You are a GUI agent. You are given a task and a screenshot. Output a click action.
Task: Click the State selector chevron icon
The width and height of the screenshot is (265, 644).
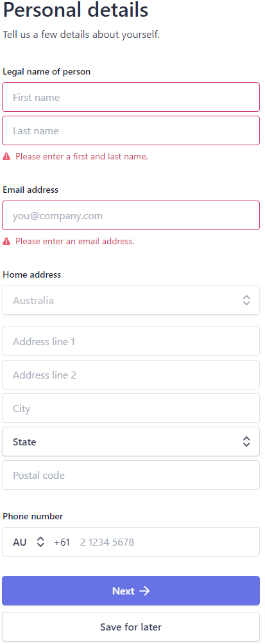pos(246,442)
